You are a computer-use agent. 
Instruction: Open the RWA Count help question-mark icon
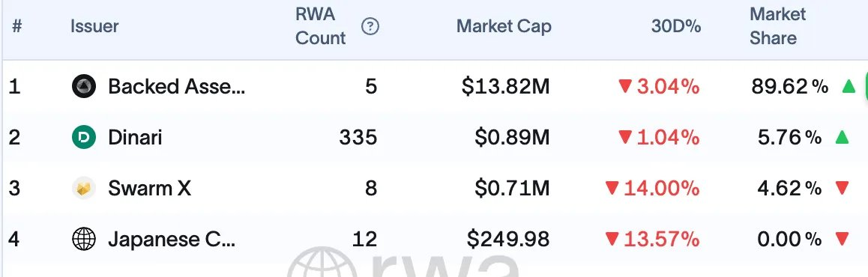coord(370,26)
